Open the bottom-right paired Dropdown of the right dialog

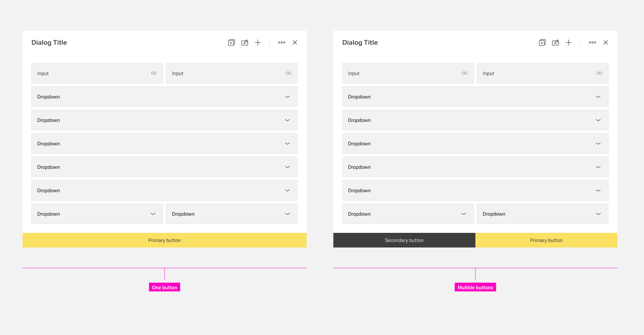coord(542,214)
